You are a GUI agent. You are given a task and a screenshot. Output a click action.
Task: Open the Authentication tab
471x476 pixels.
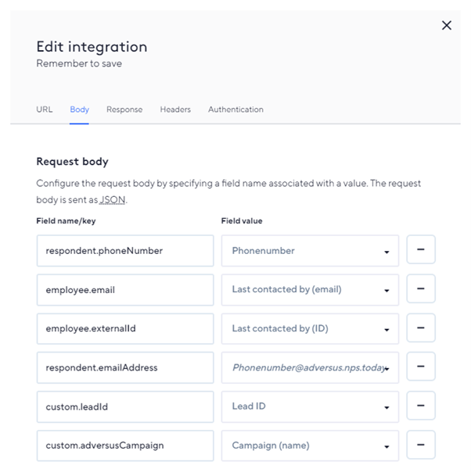click(235, 109)
